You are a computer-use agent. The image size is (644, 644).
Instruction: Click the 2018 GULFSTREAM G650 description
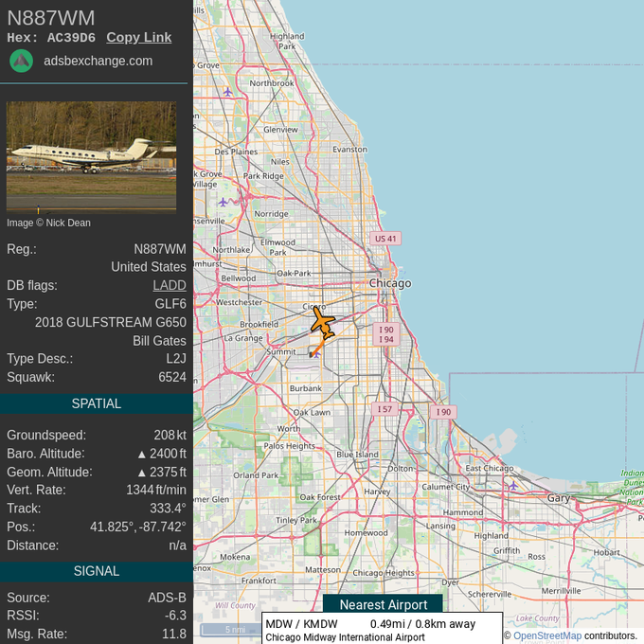[x=111, y=322]
